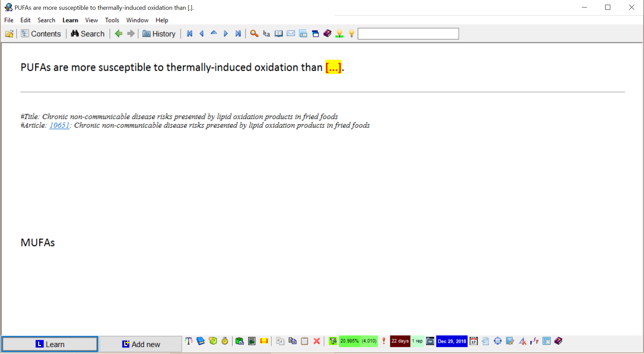This screenshot has height=354, width=644.
Task: Jump to the last element
Action: pyautogui.click(x=238, y=34)
